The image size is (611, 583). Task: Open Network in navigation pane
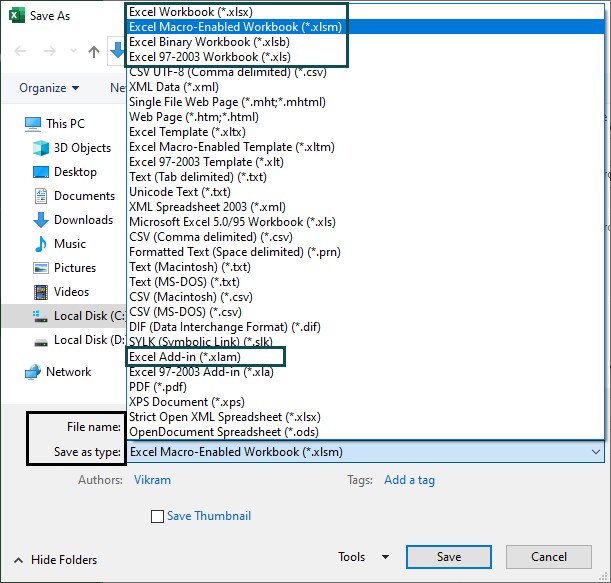tap(69, 372)
